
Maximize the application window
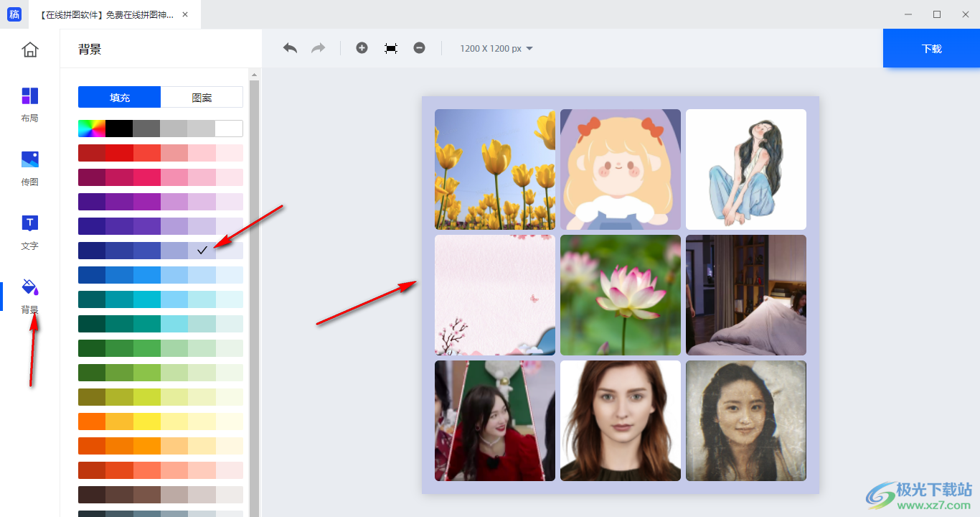tap(937, 14)
